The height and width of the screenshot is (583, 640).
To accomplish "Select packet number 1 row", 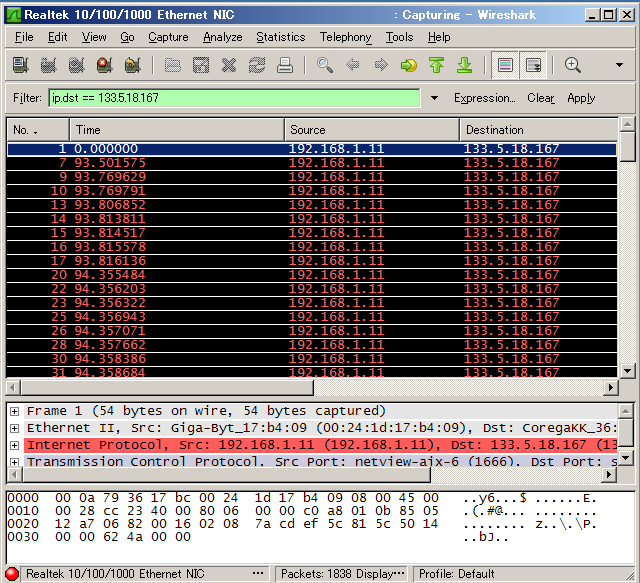I will tap(312, 149).
